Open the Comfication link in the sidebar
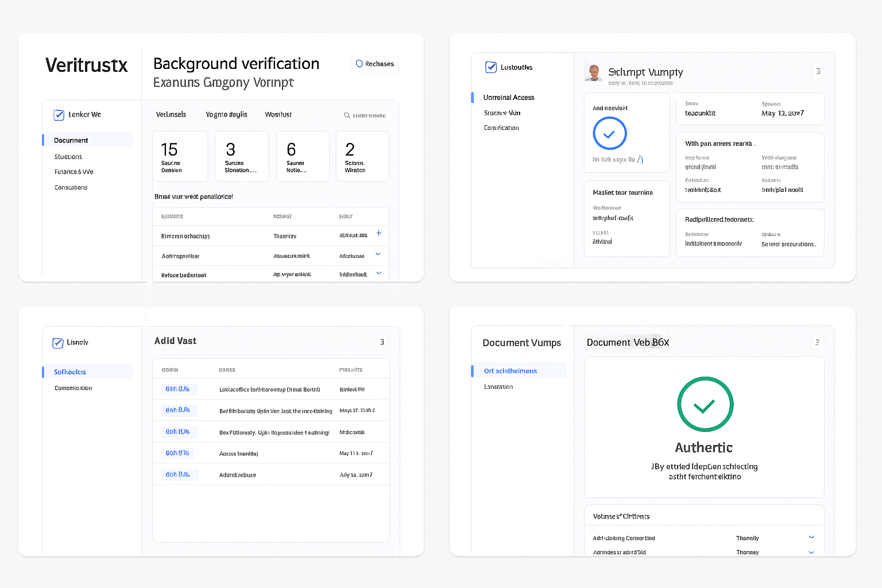The image size is (882, 588). [501, 127]
